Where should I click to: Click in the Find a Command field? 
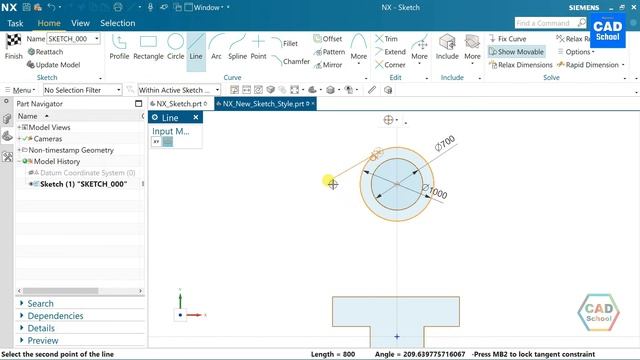click(x=546, y=23)
